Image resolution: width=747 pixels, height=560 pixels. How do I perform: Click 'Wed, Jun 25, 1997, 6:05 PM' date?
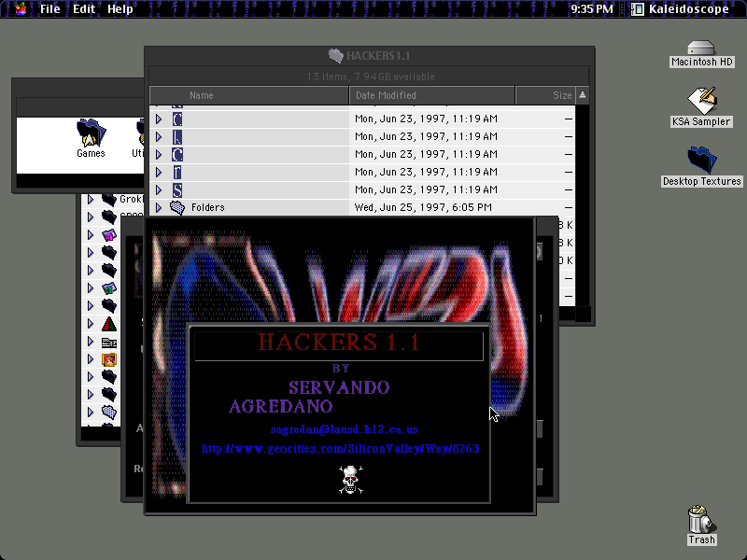(423, 207)
